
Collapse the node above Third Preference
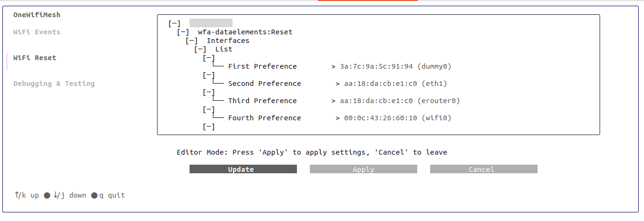[x=209, y=92]
